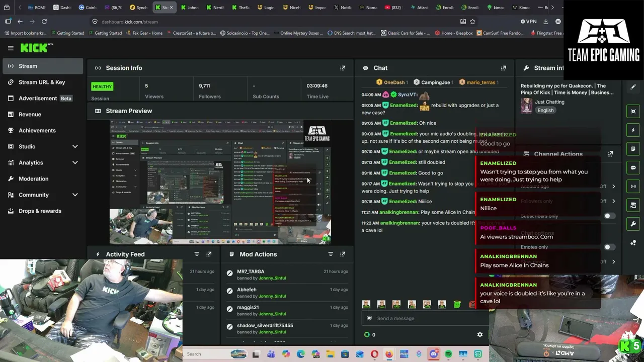Click the HEALTHY session status badge
This screenshot has height=362, width=644.
tap(102, 86)
